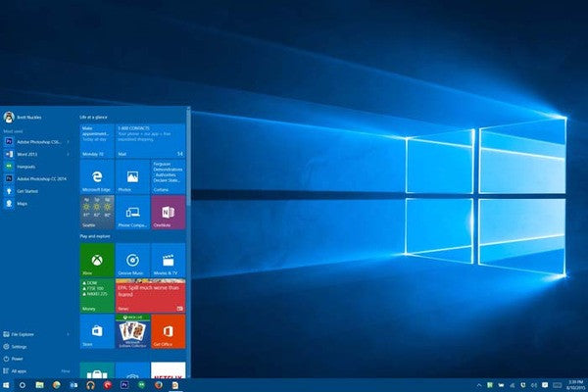
Task: Open the Microsoft Edge tile
Action: coord(97,176)
